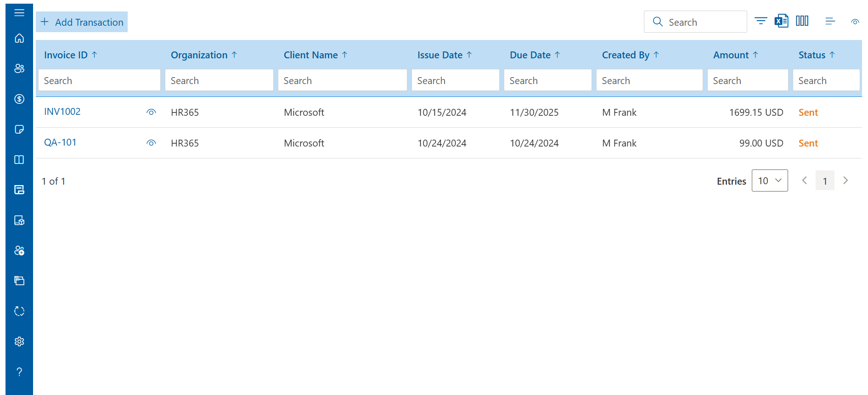868x395 pixels.
Task: Open the document package sidebar icon
Action: point(19,220)
